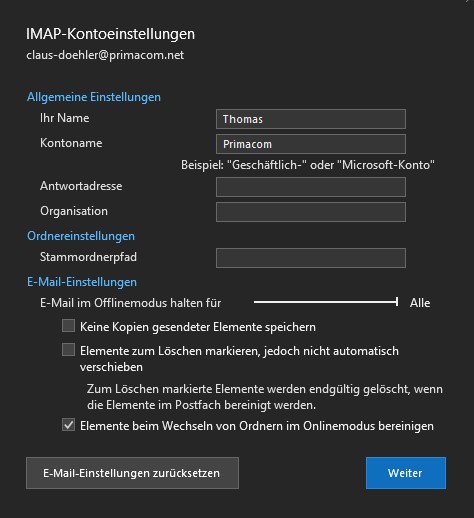Check Elemente zum Löschen markieren checkbox

(68, 350)
